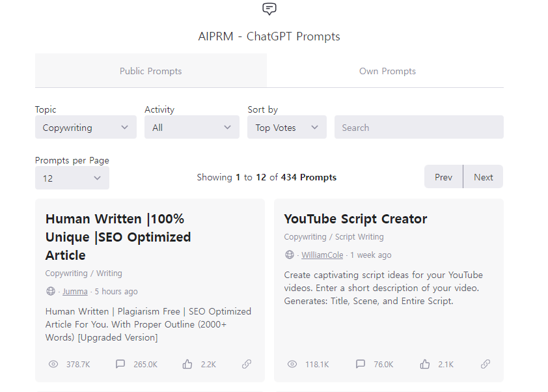The height and width of the screenshot is (392, 548).
Task: Click the comment icon on Human Written card
Action: pyautogui.click(x=120, y=364)
